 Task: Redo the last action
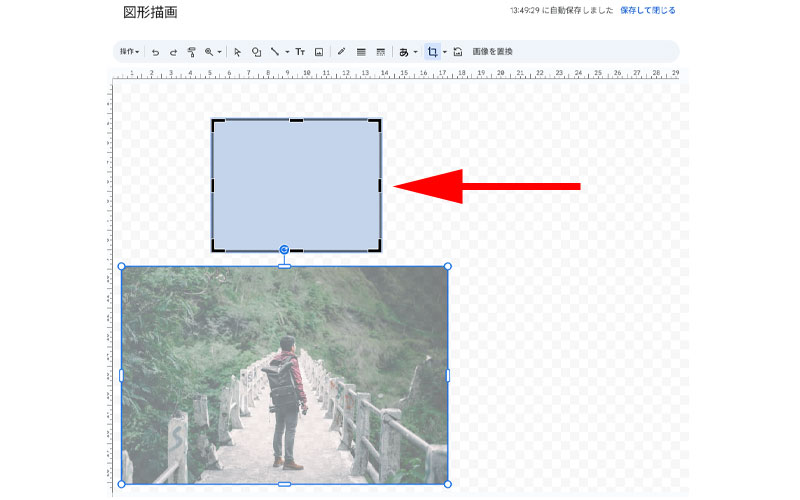tap(173, 52)
